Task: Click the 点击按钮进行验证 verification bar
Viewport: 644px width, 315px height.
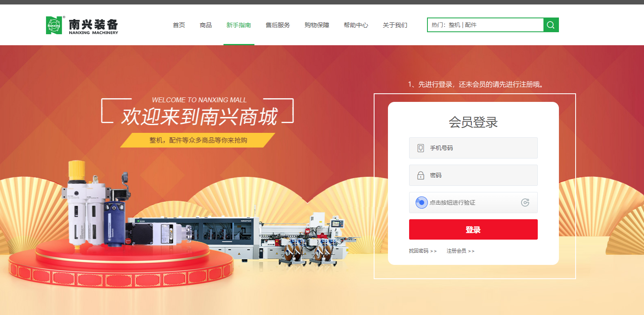Action: click(x=473, y=203)
